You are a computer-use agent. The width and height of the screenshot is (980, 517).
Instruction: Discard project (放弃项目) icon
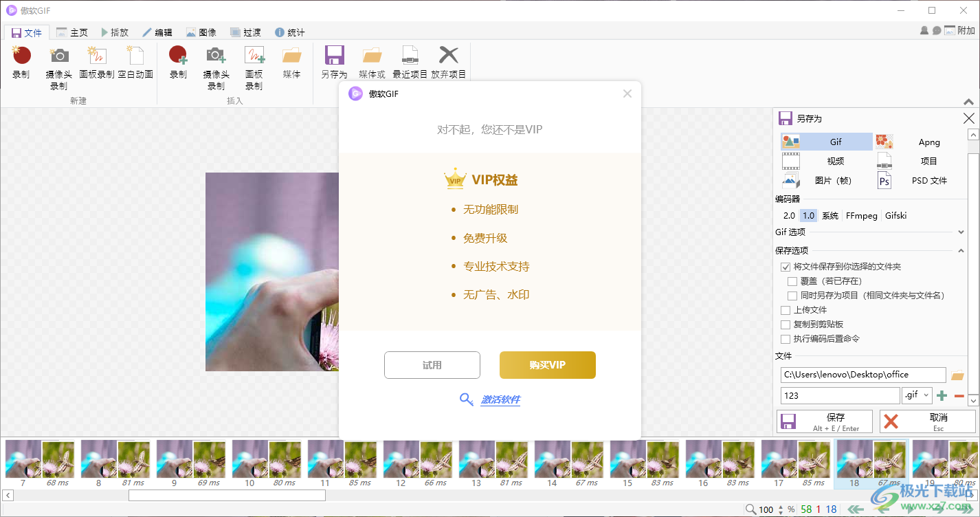click(x=448, y=56)
